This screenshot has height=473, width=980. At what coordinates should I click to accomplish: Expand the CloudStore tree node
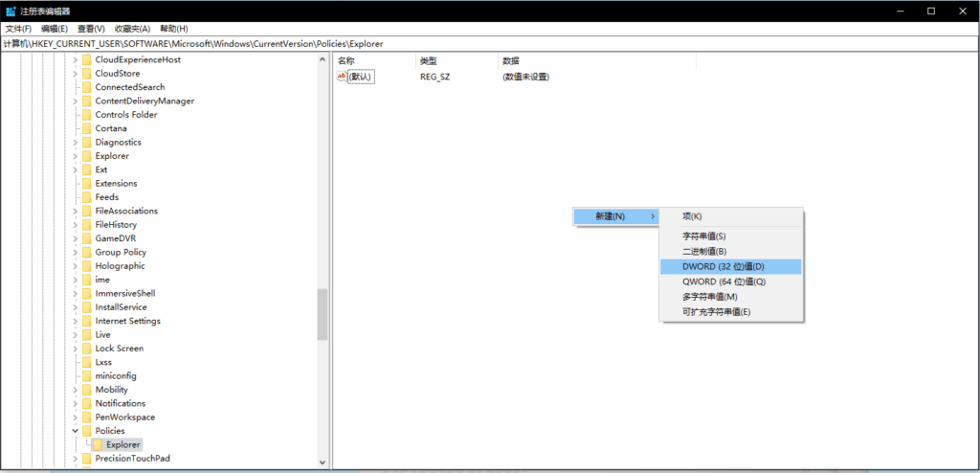tap(75, 74)
